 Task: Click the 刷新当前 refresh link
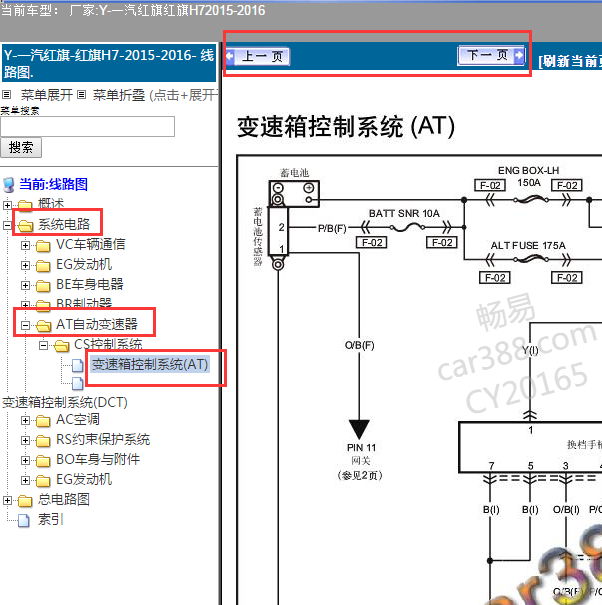click(x=570, y=61)
